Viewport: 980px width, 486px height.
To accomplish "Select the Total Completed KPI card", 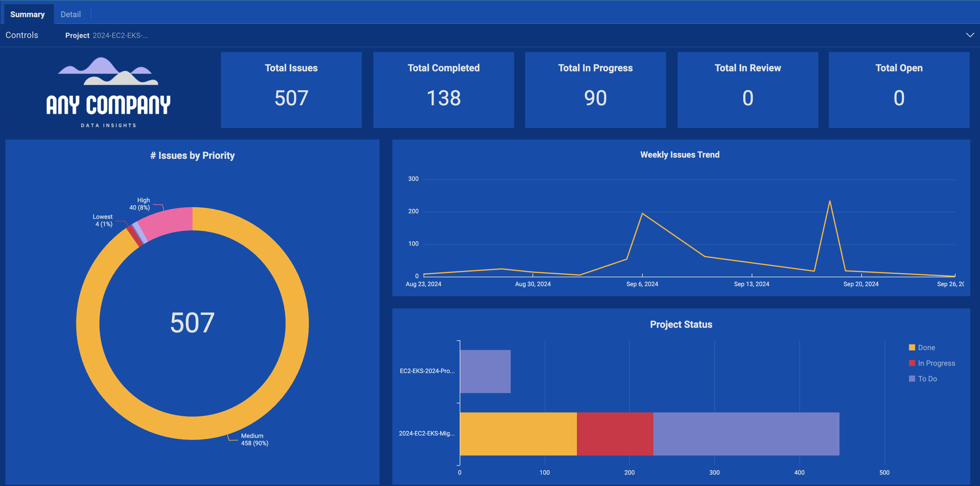I will (x=443, y=90).
